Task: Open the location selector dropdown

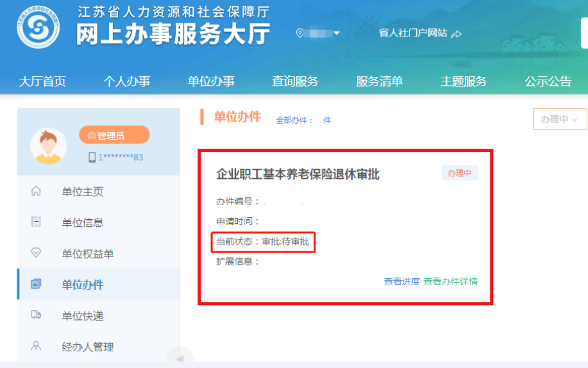Action: 319,33
